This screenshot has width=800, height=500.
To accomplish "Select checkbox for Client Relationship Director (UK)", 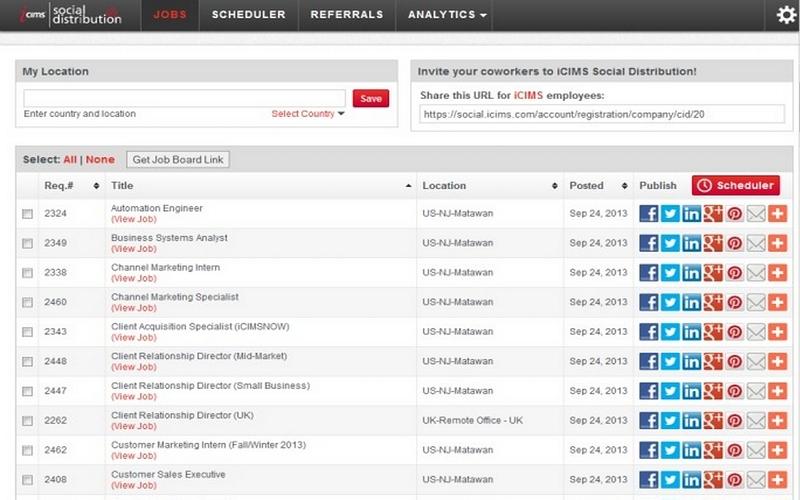I will 28,421.
